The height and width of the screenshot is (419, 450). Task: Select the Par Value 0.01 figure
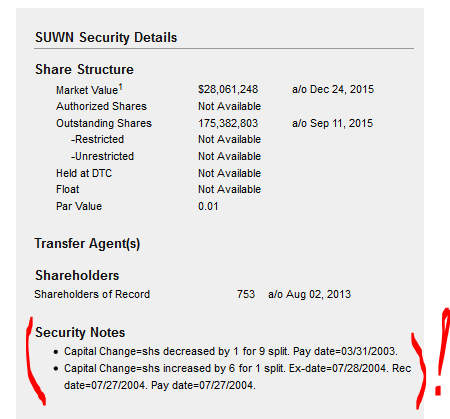click(x=208, y=206)
